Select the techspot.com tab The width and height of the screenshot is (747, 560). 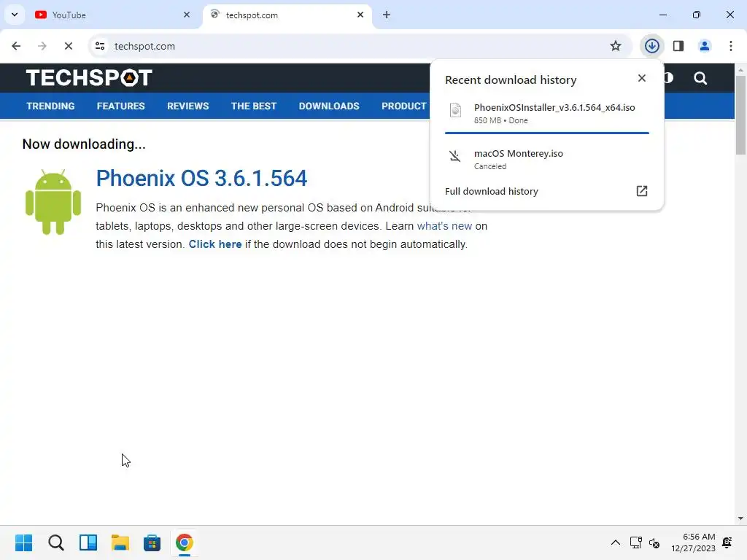(286, 15)
